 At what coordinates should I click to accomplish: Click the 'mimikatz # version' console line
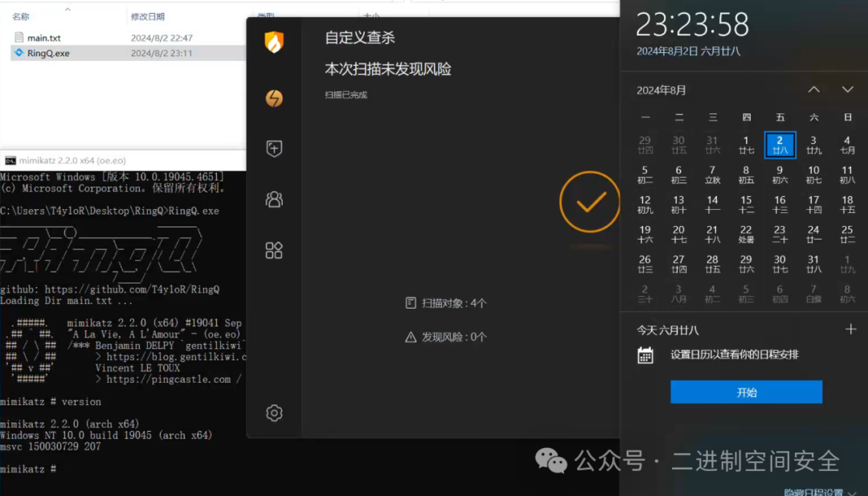[x=51, y=402]
